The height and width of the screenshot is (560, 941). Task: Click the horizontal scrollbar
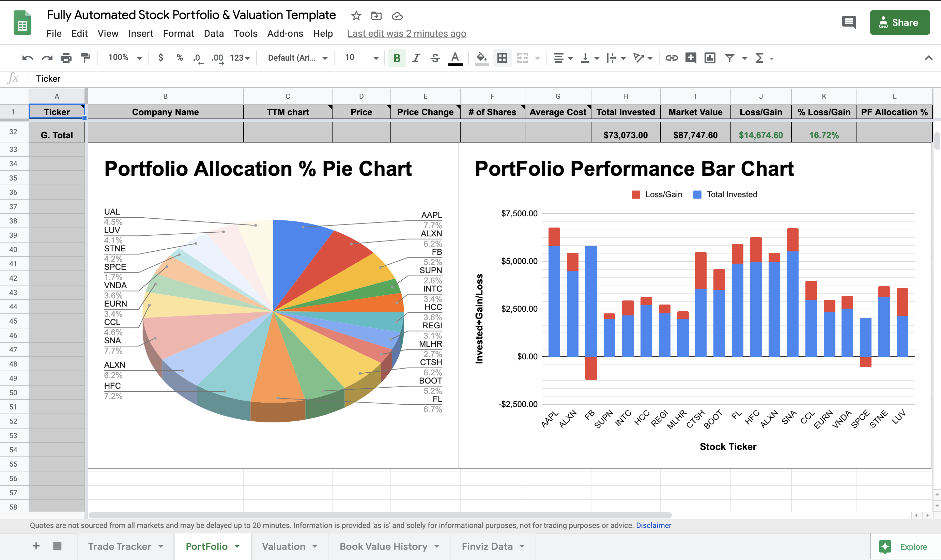(x=380, y=515)
